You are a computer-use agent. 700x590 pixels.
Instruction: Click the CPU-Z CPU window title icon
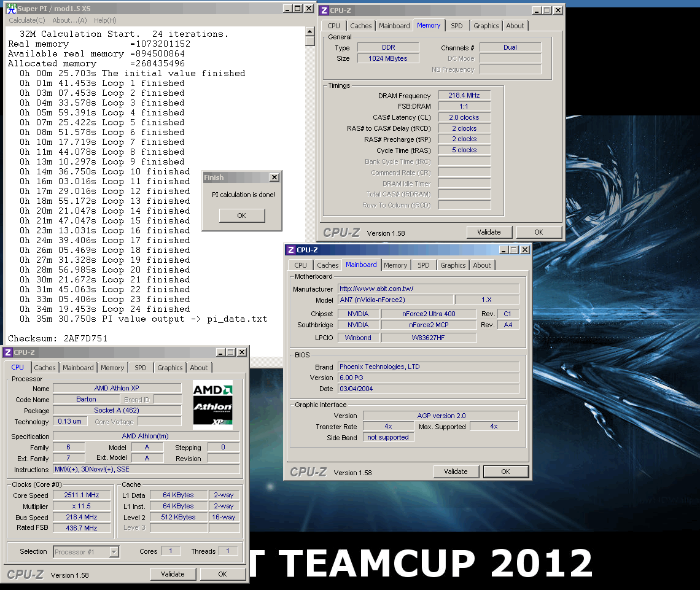7,352
